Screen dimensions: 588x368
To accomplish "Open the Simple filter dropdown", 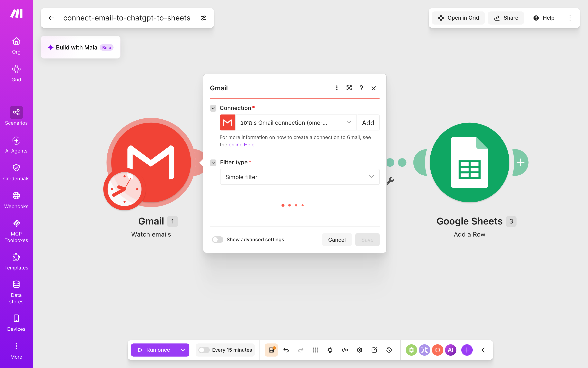I will tap(300, 177).
